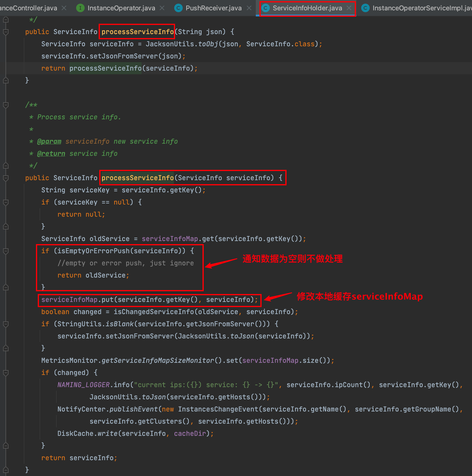Click the final 'return serviceInfo;' statement
This screenshot has height=476, width=472.
coord(79,458)
